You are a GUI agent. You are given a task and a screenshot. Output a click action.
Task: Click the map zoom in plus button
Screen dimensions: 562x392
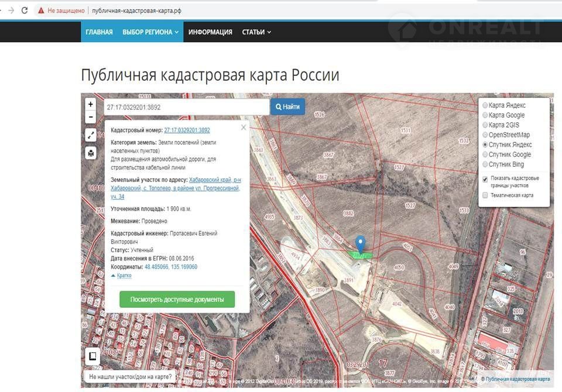pos(90,104)
